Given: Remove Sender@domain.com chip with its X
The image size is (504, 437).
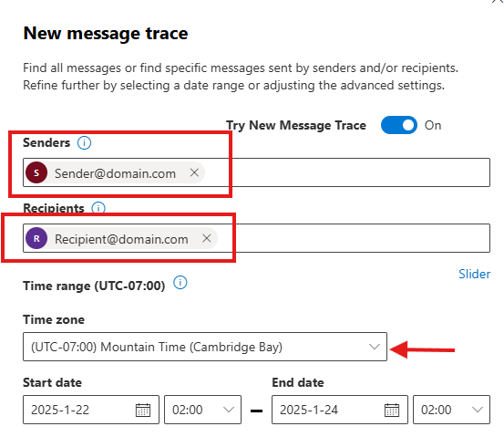Looking at the screenshot, I should click(194, 172).
